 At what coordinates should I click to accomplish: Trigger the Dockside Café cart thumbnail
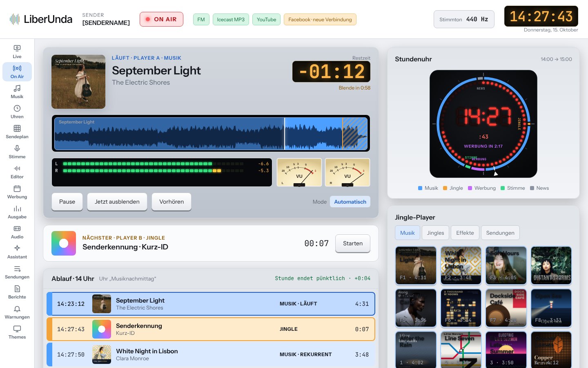click(506, 307)
